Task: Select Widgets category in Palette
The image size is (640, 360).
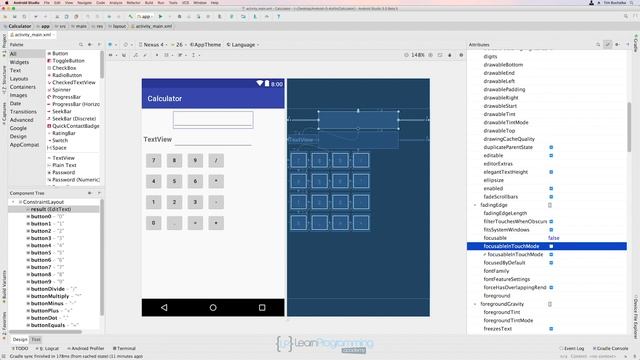Action: 19,62
